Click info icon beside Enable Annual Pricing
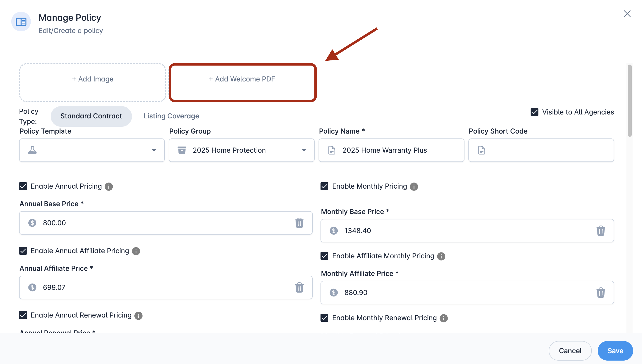The width and height of the screenshot is (642, 364). point(108,186)
